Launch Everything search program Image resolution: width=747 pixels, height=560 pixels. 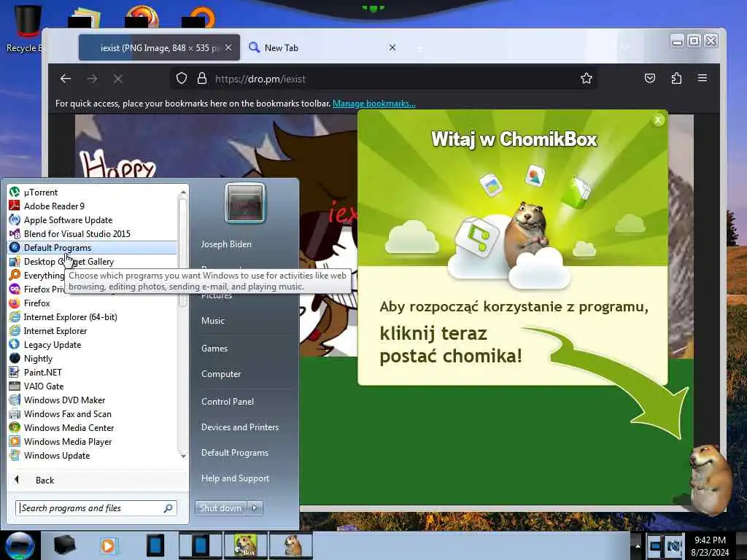(36, 275)
